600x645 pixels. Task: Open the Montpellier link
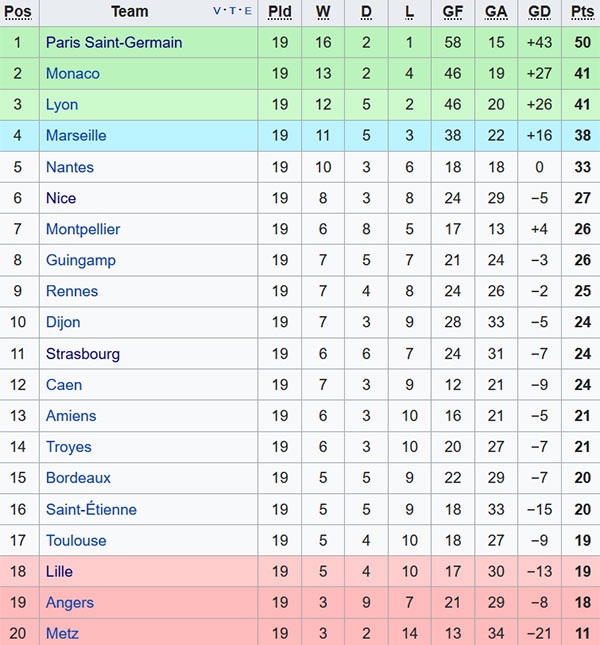click(83, 229)
